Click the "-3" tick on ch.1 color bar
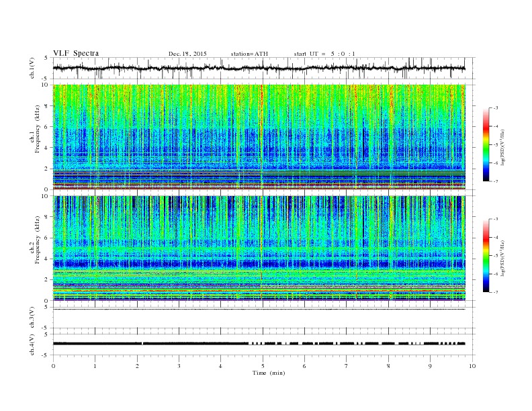The height and width of the screenshot is (411, 532). pos(495,108)
